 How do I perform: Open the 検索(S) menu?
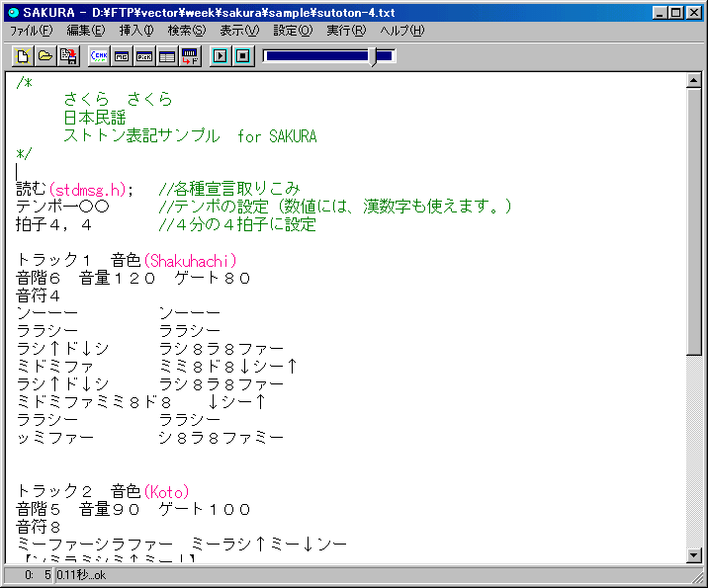pyautogui.click(x=187, y=31)
